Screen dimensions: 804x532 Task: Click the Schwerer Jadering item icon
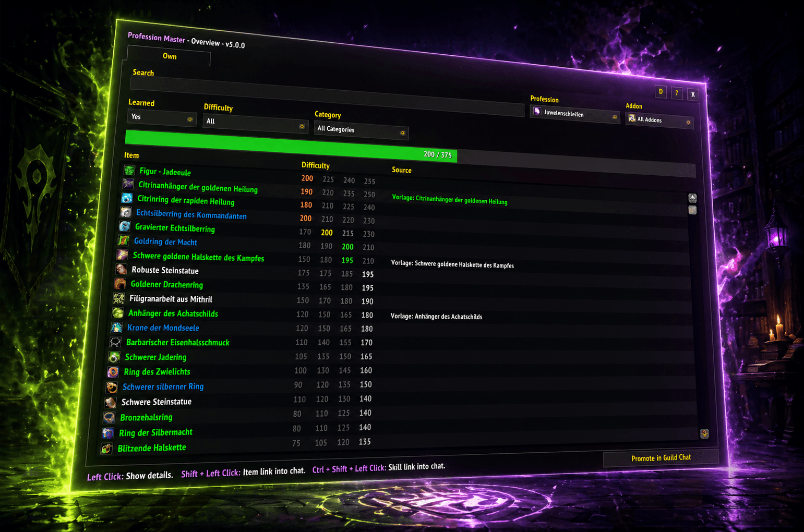pos(114,357)
